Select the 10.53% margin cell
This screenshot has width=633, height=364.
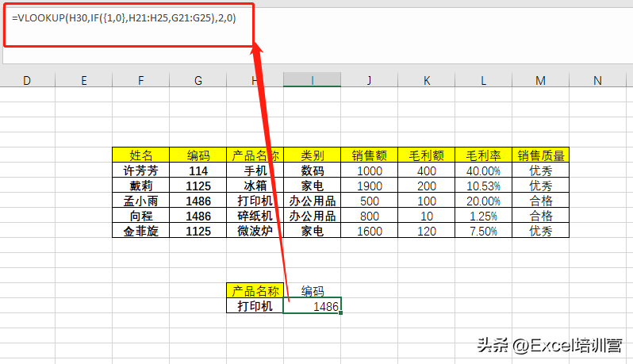coord(483,186)
